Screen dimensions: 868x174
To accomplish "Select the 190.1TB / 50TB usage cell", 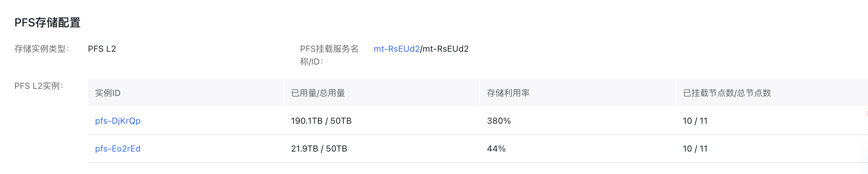I will pos(321,121).
